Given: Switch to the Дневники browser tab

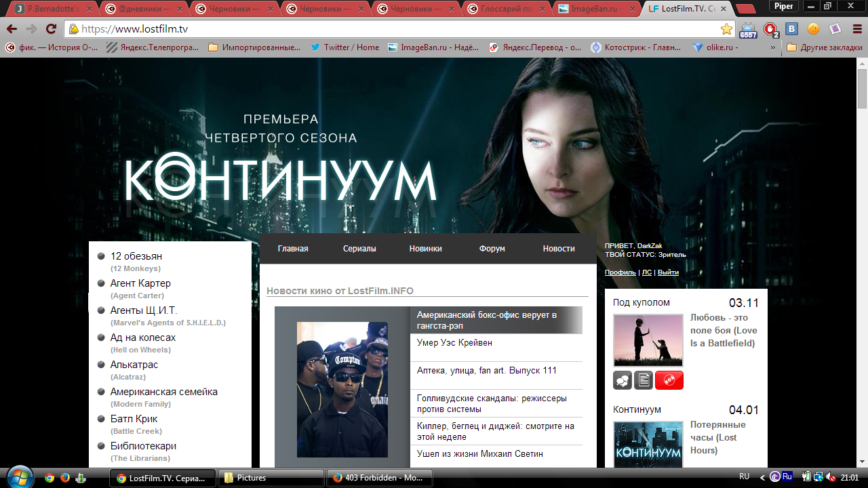Looking at the screenshot, I should (144, 9).
